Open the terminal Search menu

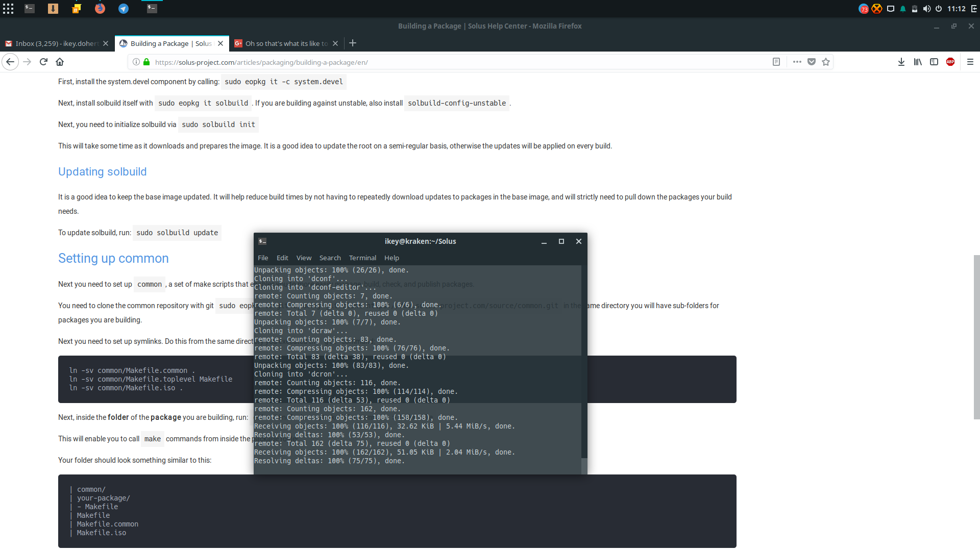pyautogui.click(x=330, y=258)
